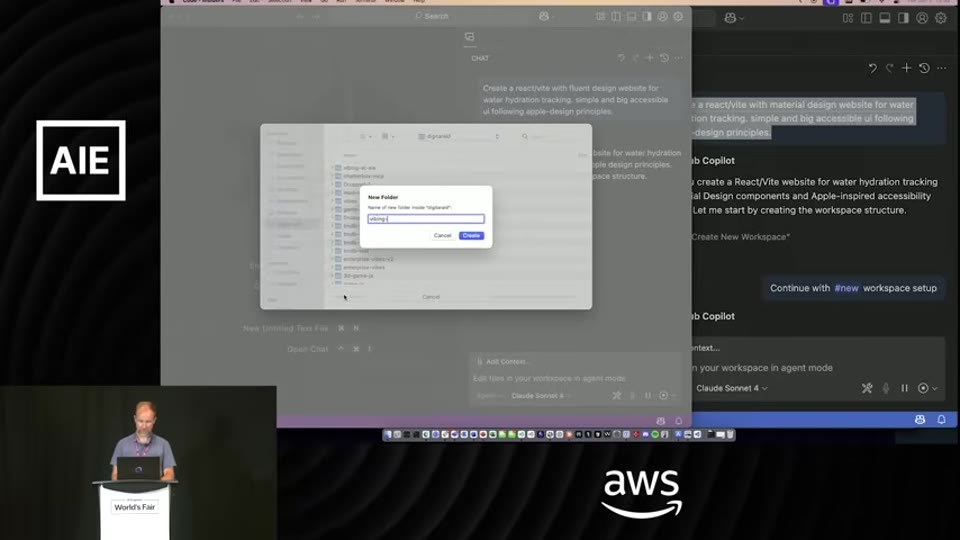Open chat history icon in right panel
This screenshot has width=960, height=540.
coord(924,68)
